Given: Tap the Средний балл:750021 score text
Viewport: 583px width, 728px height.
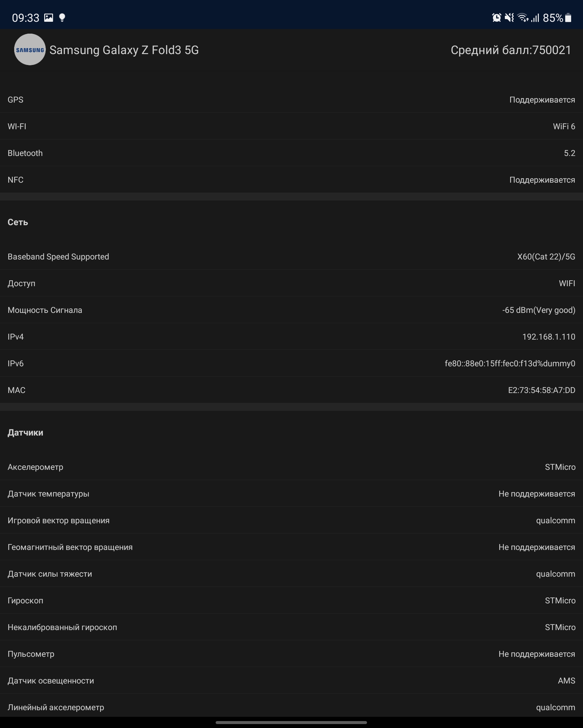Looking at the screenshot, I should [x=511, y=50].
